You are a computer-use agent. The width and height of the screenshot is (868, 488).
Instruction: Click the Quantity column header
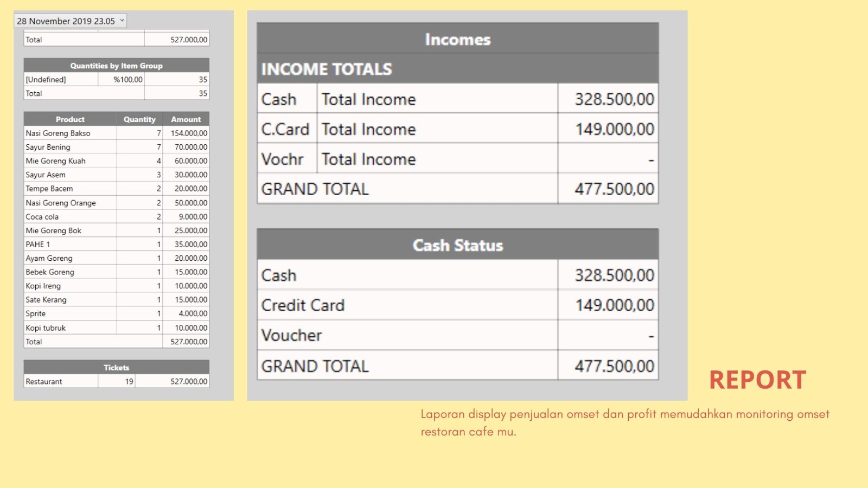[139, 119]
